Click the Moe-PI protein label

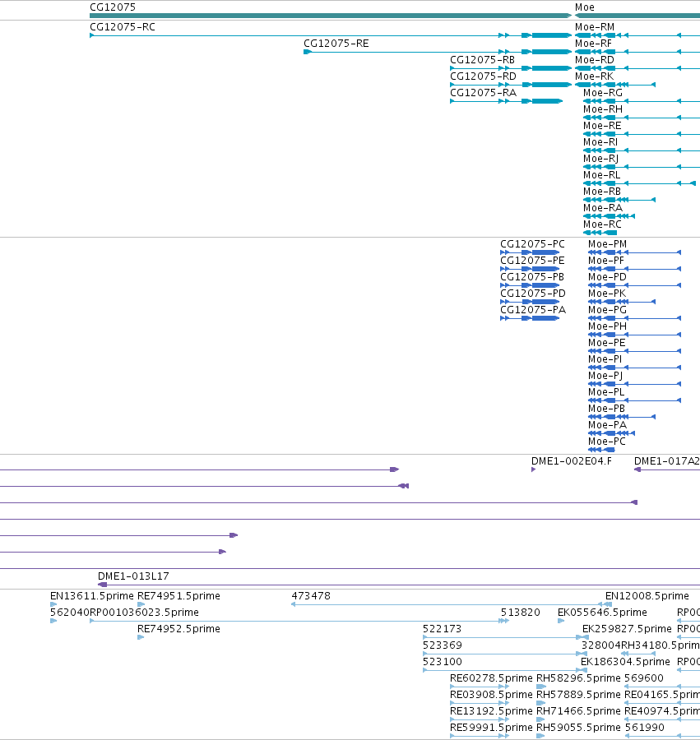point(605,359)
